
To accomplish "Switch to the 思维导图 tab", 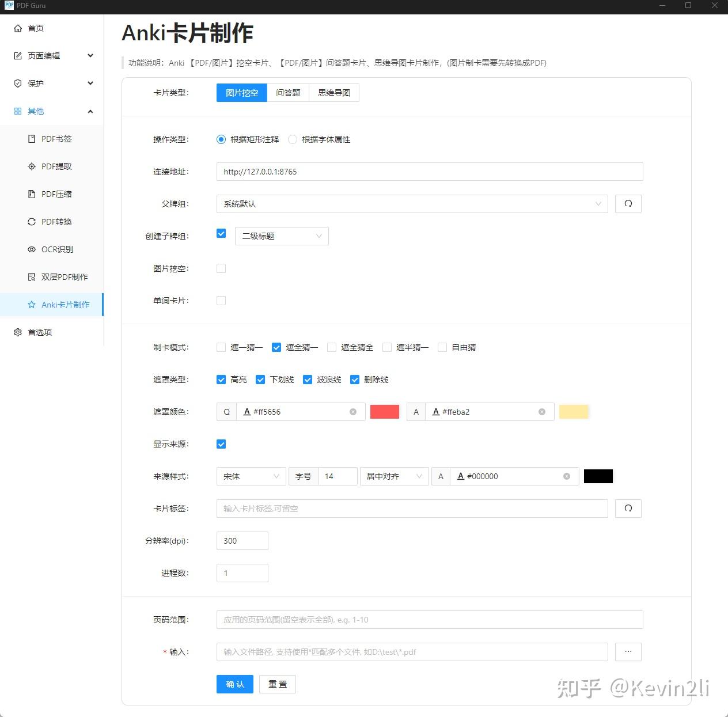I will (x=333, y=92).
